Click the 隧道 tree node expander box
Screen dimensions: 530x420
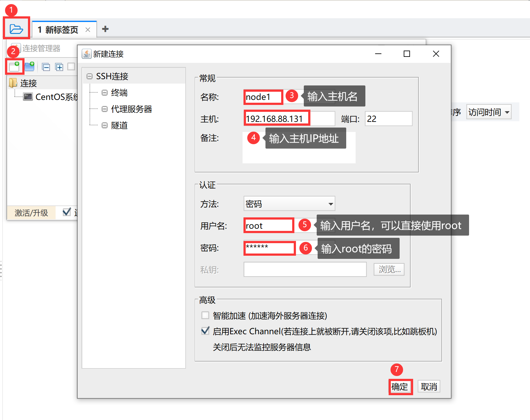(105, 125)
